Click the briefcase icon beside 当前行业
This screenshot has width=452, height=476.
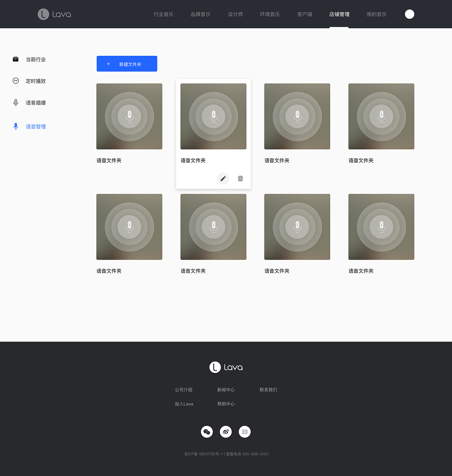(16, 59)
